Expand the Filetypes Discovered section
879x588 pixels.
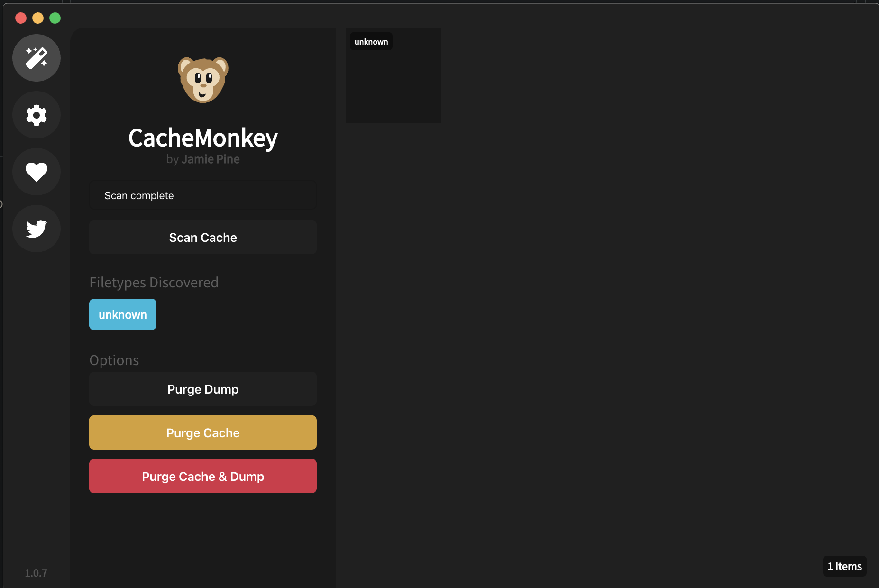(x=154, y=282)
